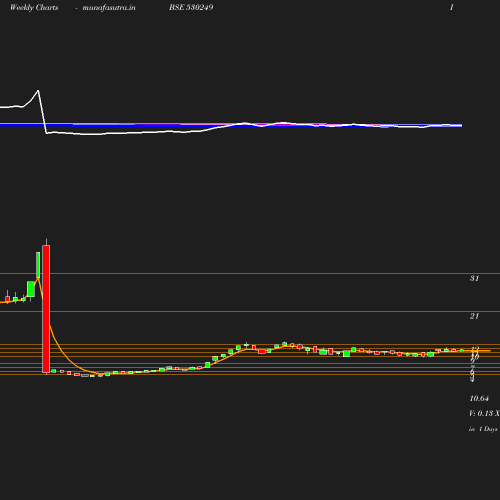The width and height of the screenshot is (500, 500).
Task: Click the 'V: 0.13 X' volume text
Action: coord(484,413)
